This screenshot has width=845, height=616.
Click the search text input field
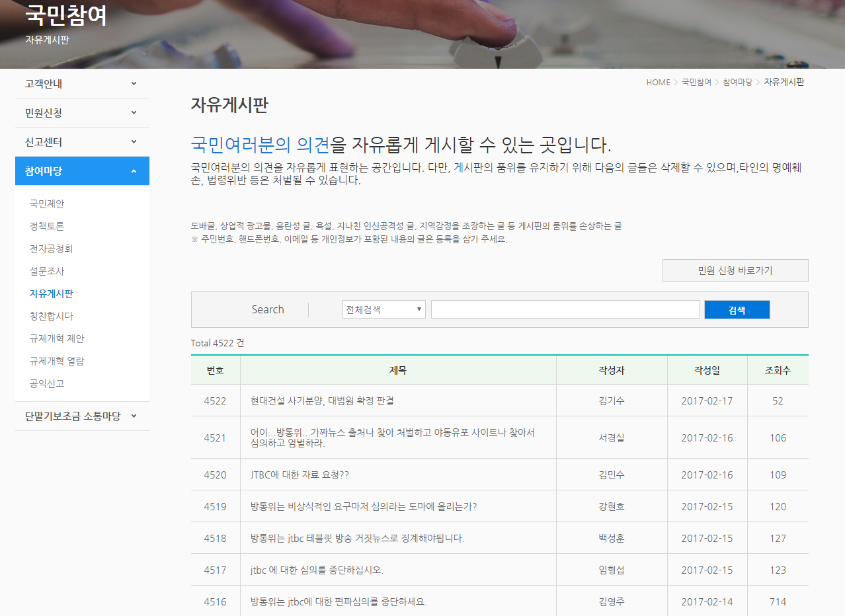[x=565, y=309]
